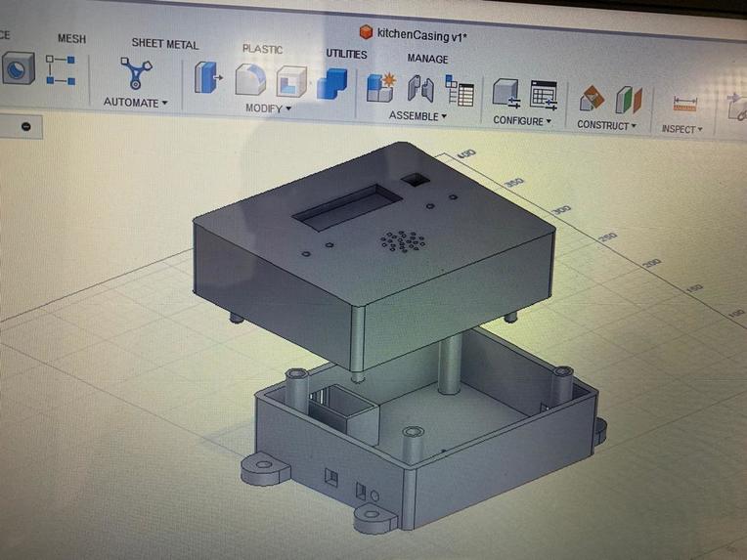Click the Configure model icon
Viewport: 747px width, 560px height.
(505, 94)
